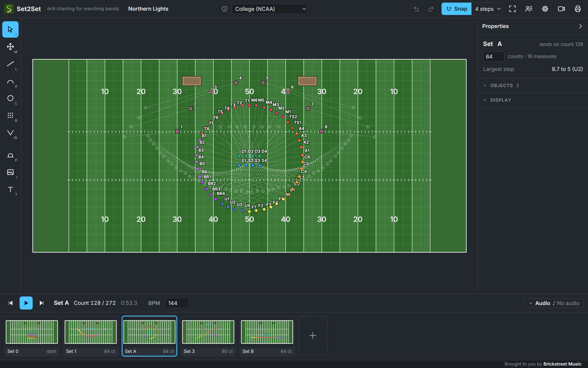Select guard performer G number 8
This screenshot has height=368, width=588.
click(x=322, y=131)
